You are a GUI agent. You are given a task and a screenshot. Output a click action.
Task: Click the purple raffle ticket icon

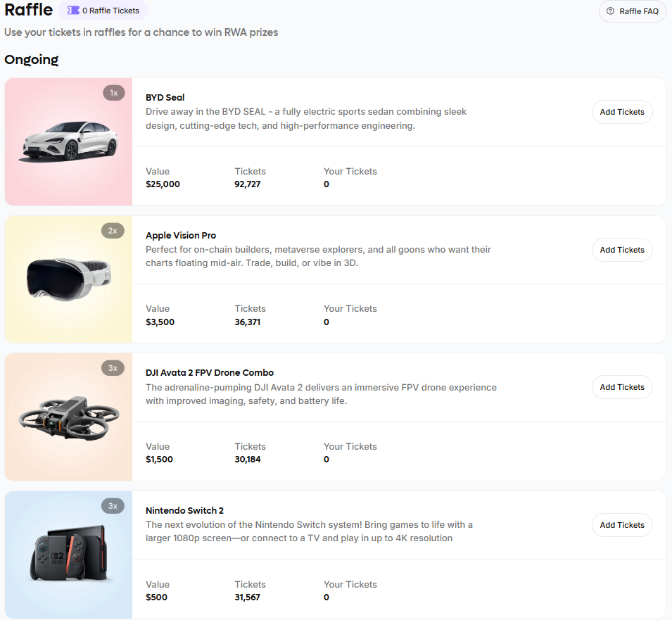pos(73,11)
